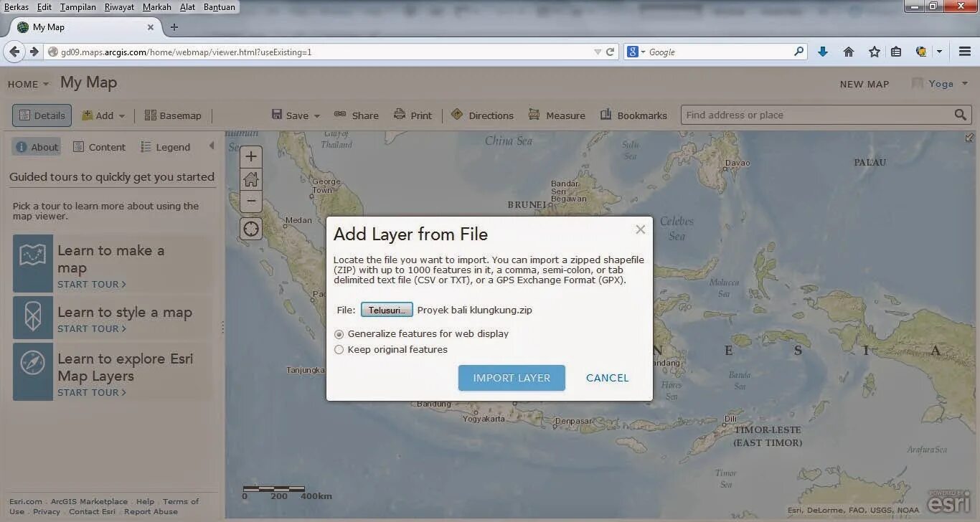Open the browser hamburger menu

pyautogui.click(x=965, y=52)
